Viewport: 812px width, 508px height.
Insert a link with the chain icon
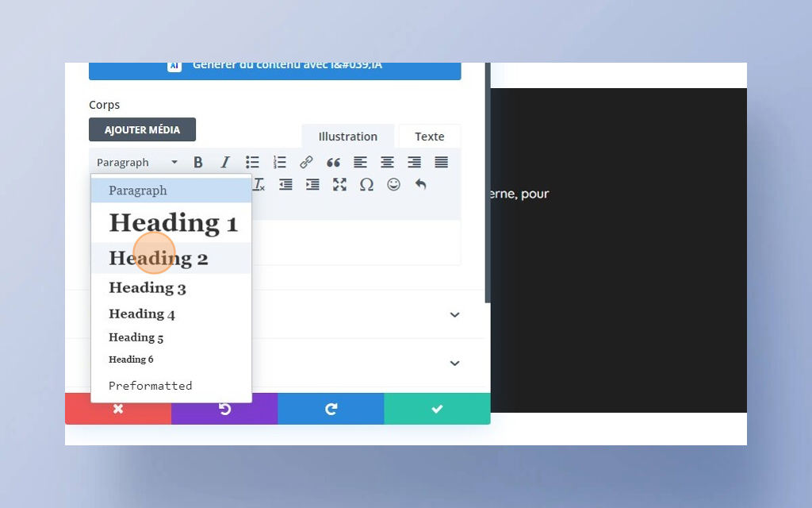[306, 162]
